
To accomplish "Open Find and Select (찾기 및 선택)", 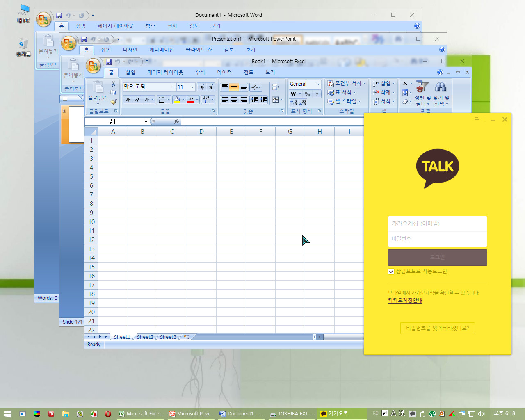I will (x=441, y=93).
